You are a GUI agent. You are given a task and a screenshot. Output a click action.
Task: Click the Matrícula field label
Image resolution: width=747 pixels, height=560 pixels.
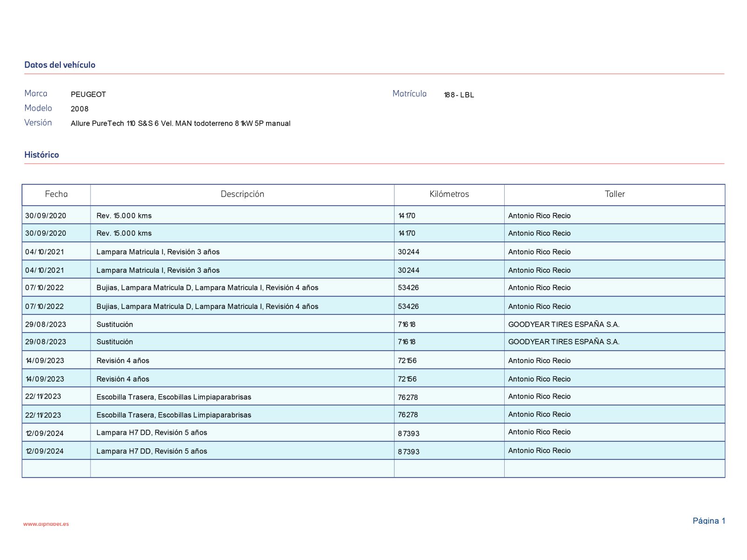pos(409,94)
